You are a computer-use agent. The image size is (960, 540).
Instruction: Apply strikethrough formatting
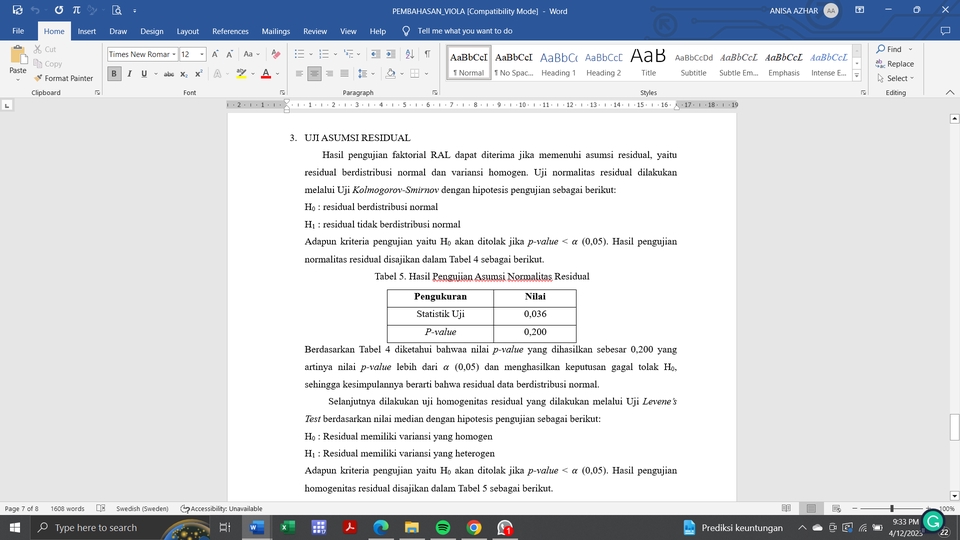point(168,74)
